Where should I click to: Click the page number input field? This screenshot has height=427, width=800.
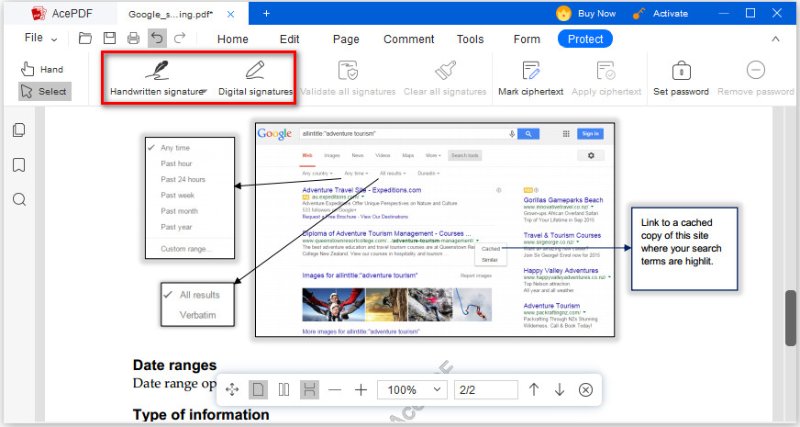click(485, 390)
